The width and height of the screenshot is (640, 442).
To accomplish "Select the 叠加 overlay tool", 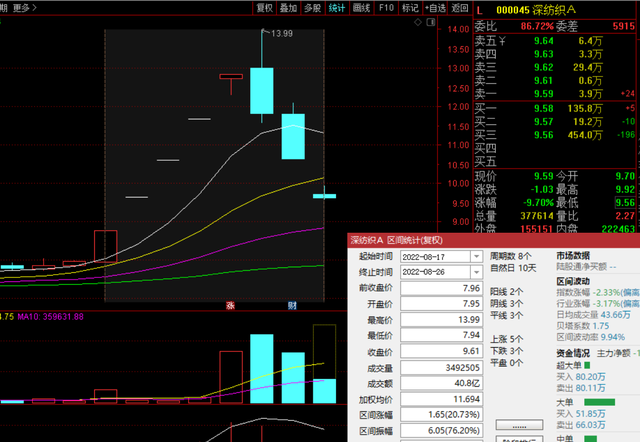I will pyautogui.click(x=288, y=7).
